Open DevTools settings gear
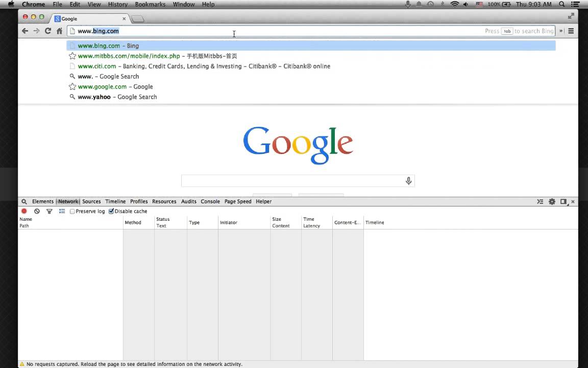This screenshot has width=588, height=368. tap(552, 202)
